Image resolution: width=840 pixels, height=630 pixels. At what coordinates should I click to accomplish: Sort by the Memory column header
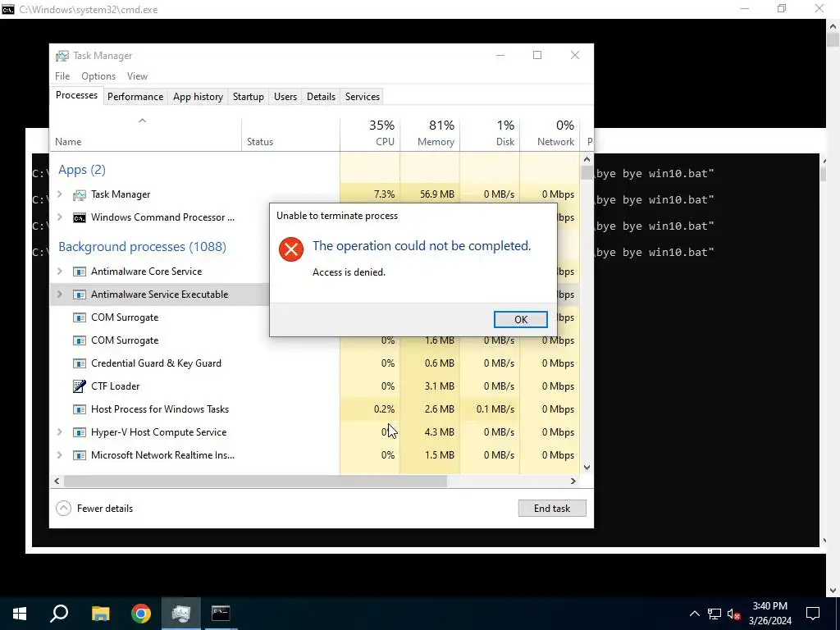430,133
